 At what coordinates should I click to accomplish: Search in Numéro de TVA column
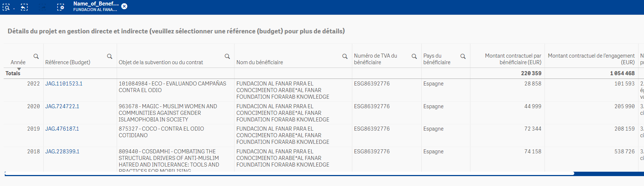[x=414, y=56]
